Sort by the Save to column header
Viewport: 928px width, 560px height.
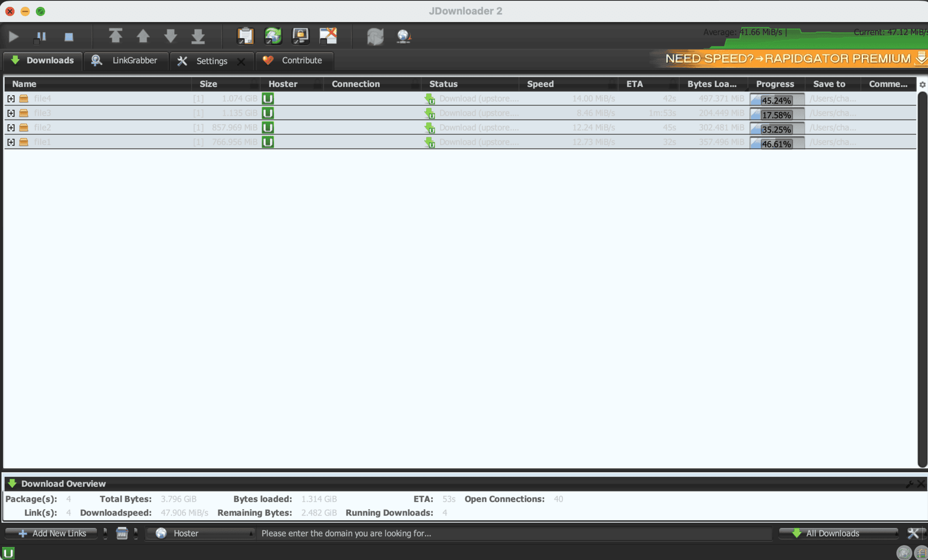tap(833, 84)
